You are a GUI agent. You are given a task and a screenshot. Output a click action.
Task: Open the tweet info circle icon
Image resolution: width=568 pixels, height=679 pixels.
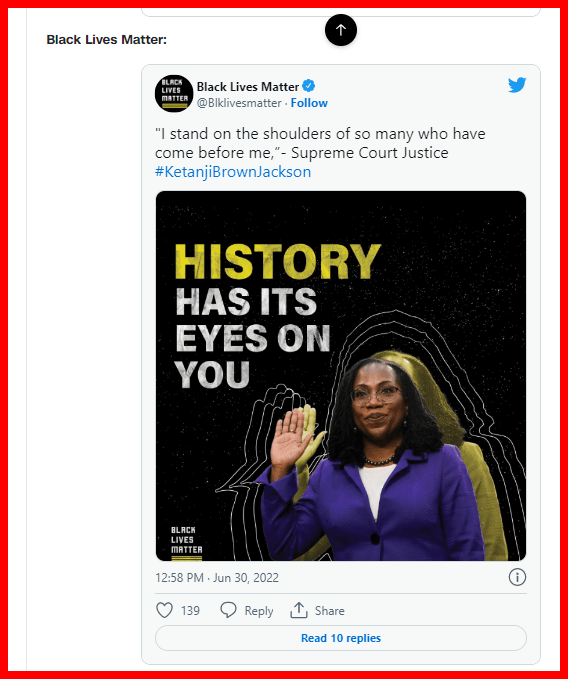[517, 577]
